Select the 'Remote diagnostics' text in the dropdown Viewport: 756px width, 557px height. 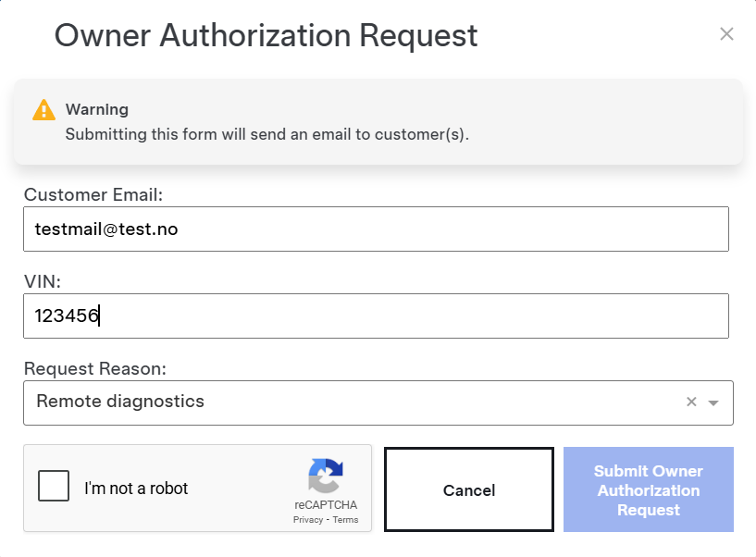coord(120,402)
